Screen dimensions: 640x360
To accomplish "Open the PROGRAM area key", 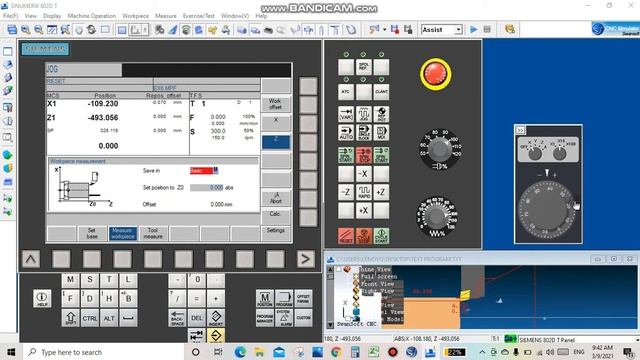I will point(284,298).
